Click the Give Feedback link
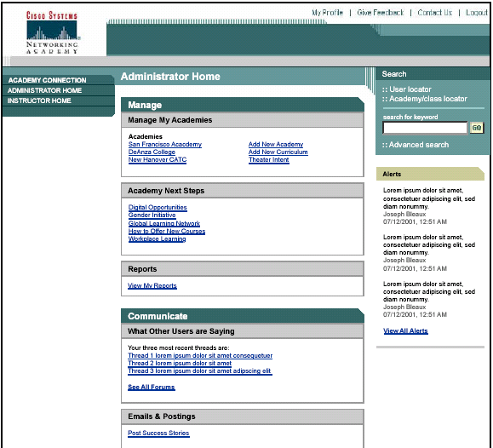This screenshot has height=448, width=493. [x=381, y=13]
